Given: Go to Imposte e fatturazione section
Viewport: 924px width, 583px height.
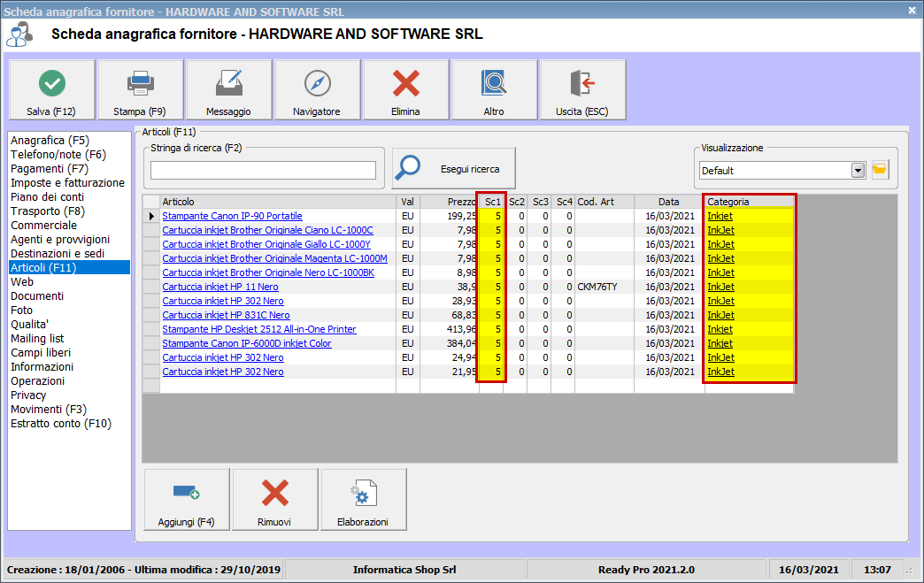Looking at the screenshot, I should pos(68,182).
